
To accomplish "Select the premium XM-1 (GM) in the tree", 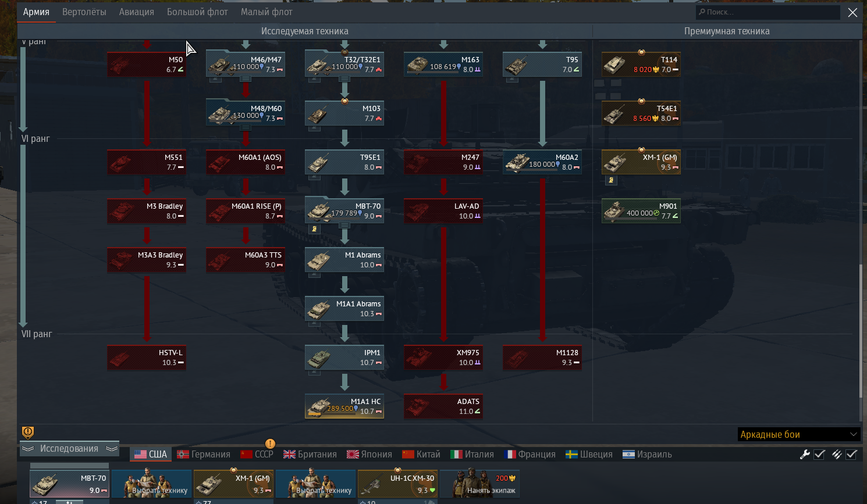I will tap(641, 162).
